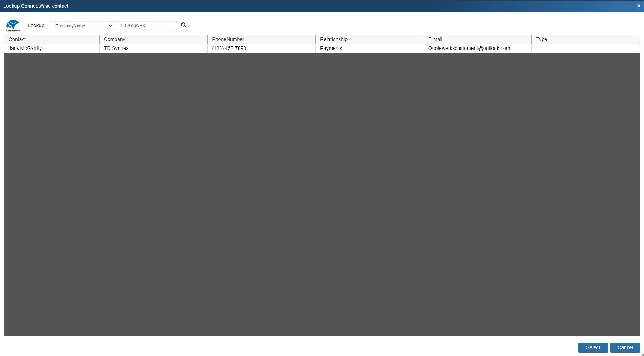Open the CompanyName lookup field dropdown
The width and height of the screenshot is (644, 356).
tap(82, 26)
